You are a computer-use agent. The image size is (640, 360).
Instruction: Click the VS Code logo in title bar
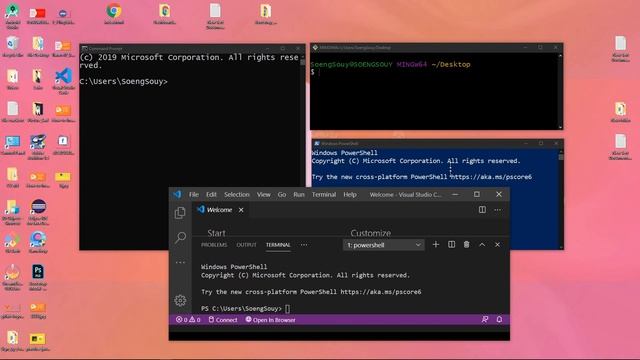(177, 194)
